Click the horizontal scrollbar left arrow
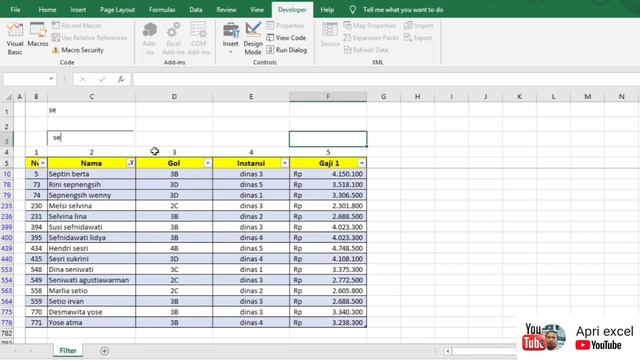640x360 pixels. 448,351
